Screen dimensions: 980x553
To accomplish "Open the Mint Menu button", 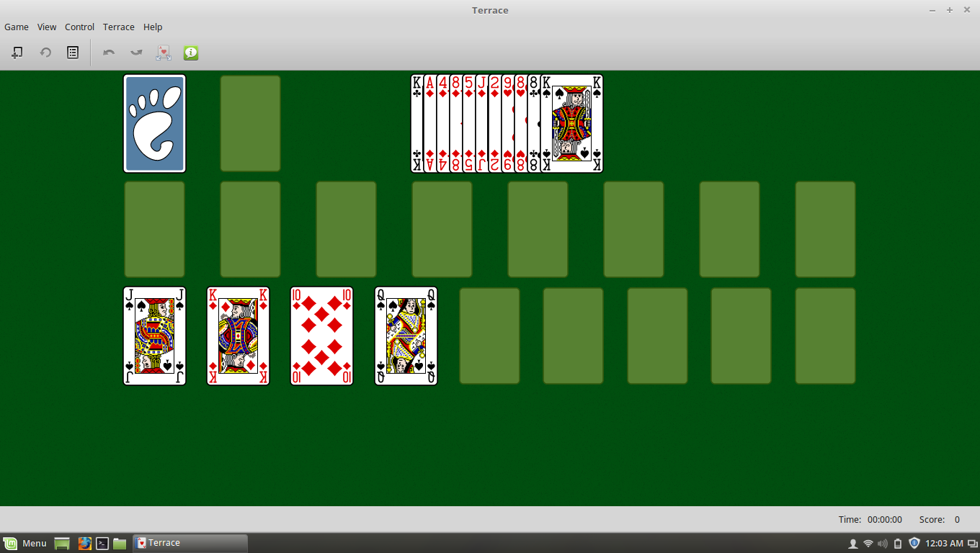I will [x=27, y=543].
